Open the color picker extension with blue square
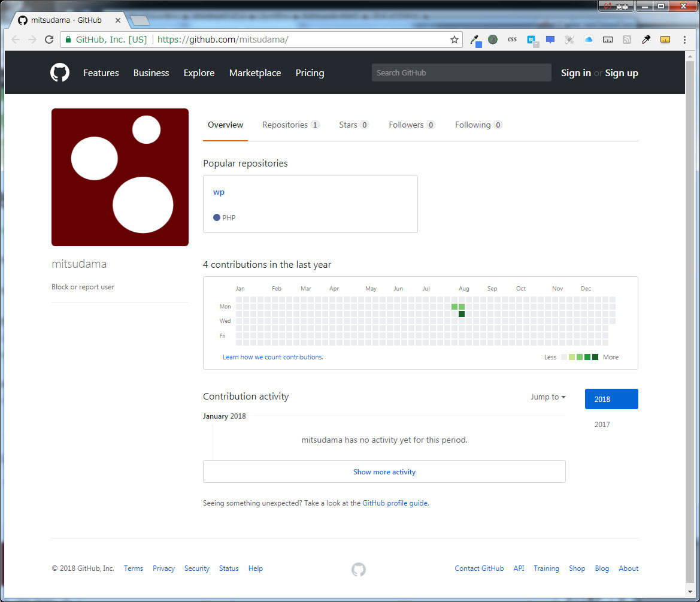Viewport: 700px width, 602px height. 476,41
